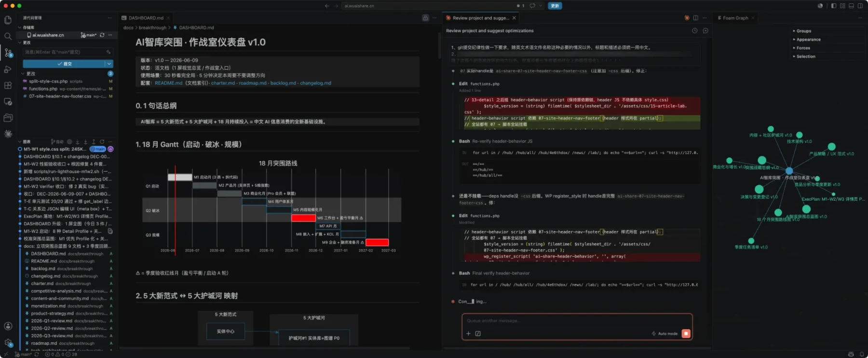Open the Source Control view with badge 3
This screenshot has height=358, width=868.
coord(8,53)
